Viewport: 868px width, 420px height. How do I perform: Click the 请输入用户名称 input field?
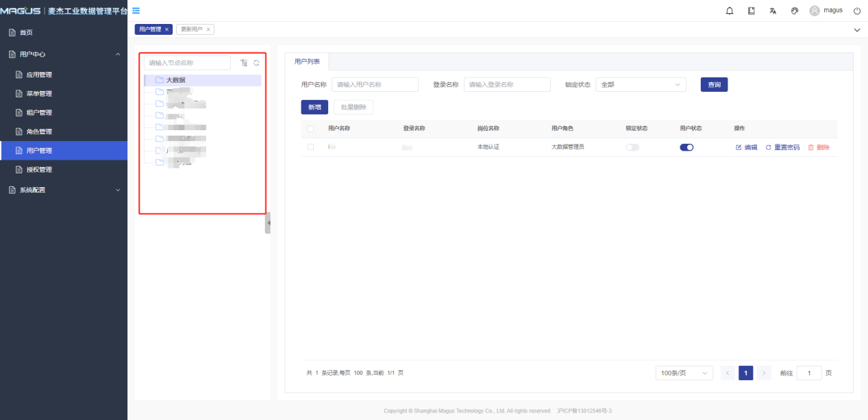click(375, 85)
